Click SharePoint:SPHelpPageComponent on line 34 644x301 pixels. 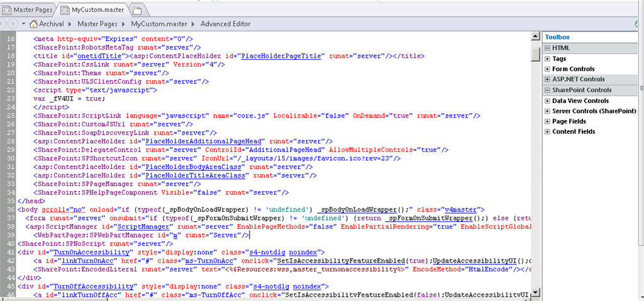97,192
